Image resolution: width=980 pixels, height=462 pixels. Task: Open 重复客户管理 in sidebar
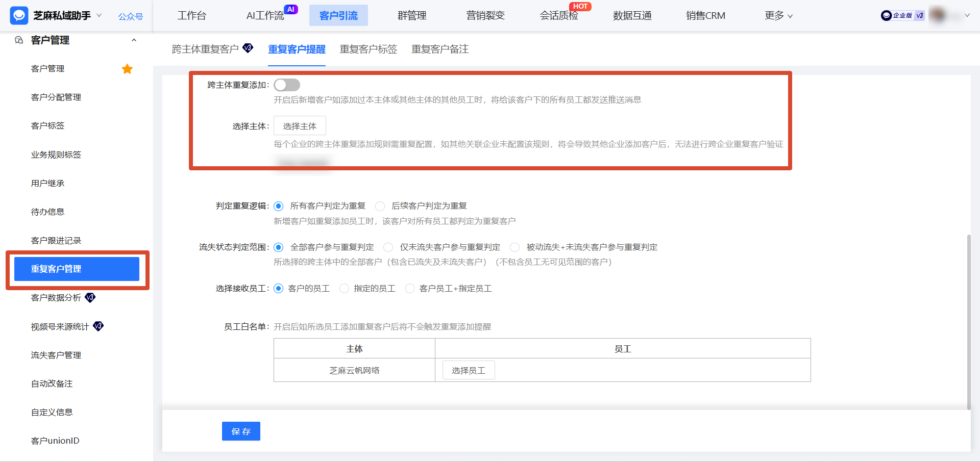coord(77,269)
